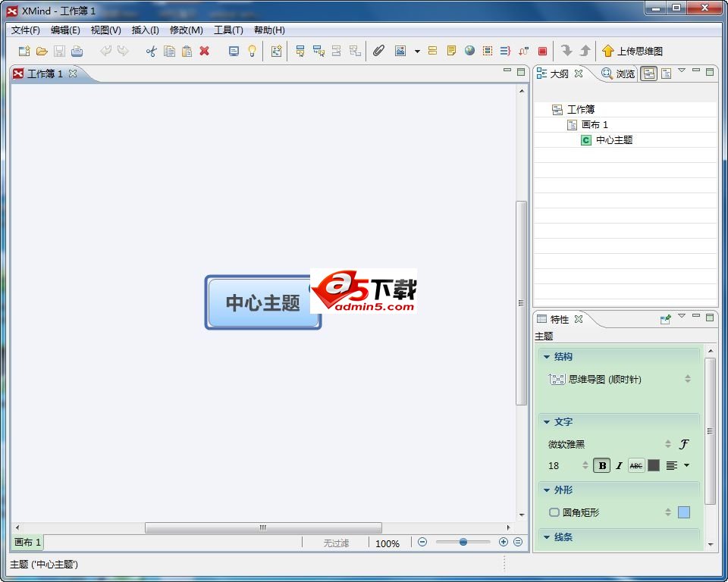Screen dimensions: 728x582
Task: Collapse the 外形 section
Action: pyautogui.click(x=547, y=490)
